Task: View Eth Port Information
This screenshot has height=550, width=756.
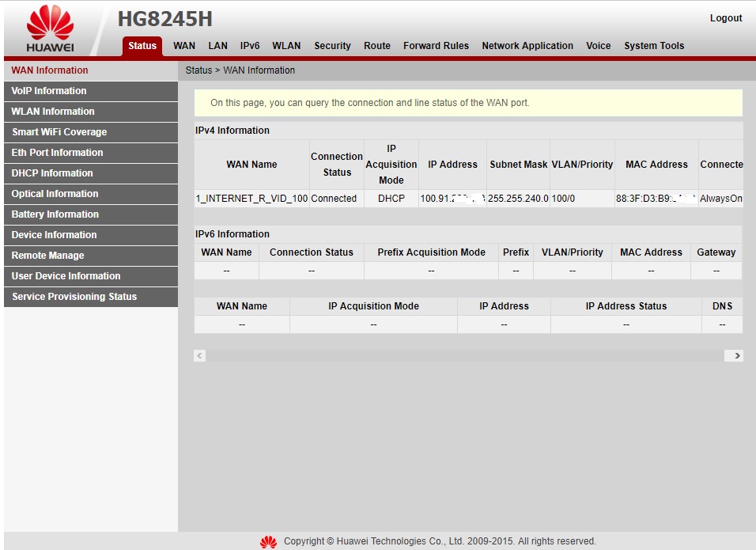Action: click(57, 153)
